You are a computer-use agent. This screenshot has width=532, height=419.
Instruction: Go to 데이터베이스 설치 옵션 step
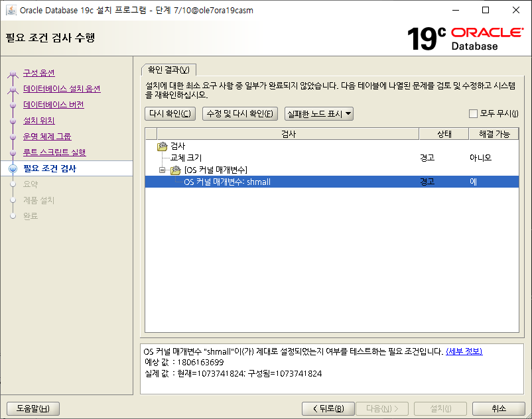(62, 89)
